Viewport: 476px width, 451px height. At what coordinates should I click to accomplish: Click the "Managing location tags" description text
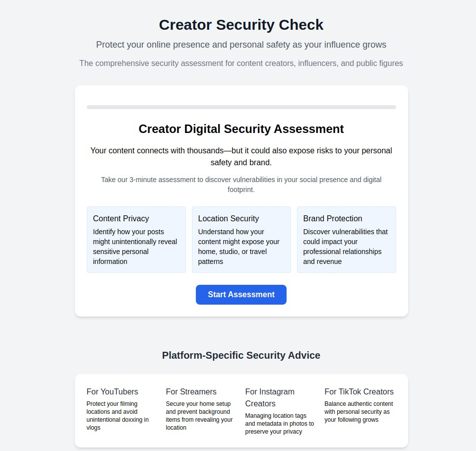[280, 424]
